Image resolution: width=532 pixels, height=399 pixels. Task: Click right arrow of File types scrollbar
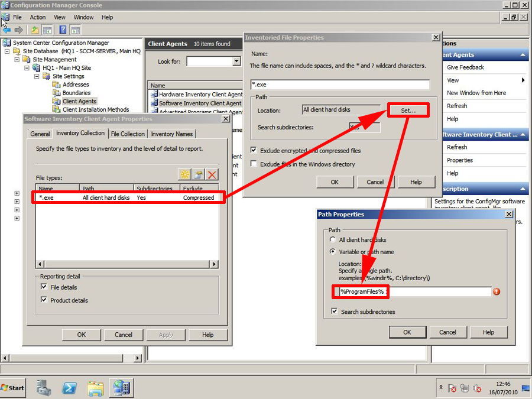click(x=214, y=264)
